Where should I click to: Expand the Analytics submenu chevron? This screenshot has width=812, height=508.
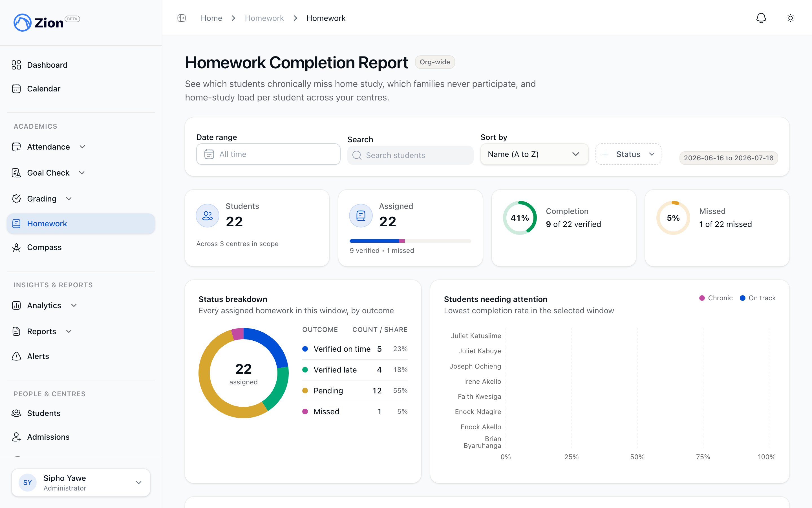click(x=74, y=305)
